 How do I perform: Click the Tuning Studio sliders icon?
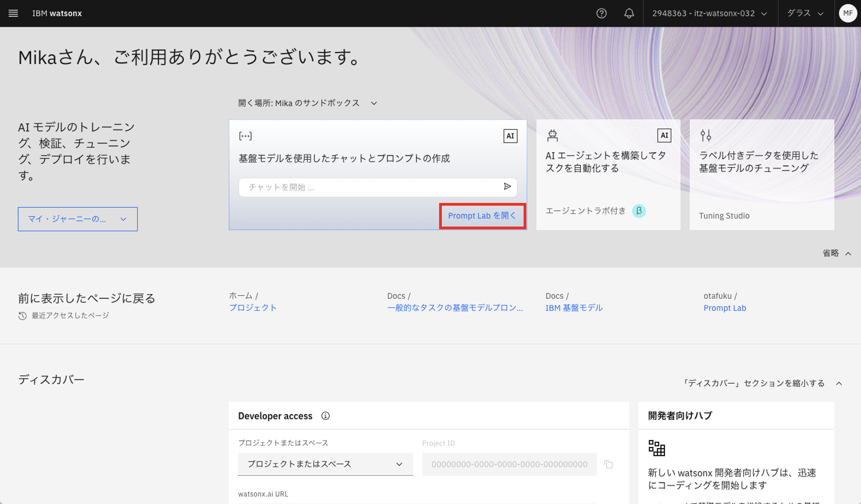tap(706, 135)
